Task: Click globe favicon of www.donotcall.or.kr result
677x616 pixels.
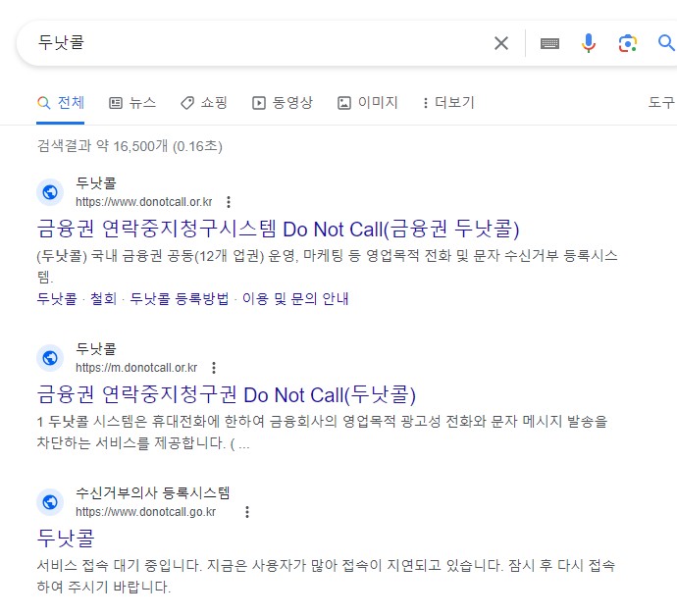Action: coord(50,192)
